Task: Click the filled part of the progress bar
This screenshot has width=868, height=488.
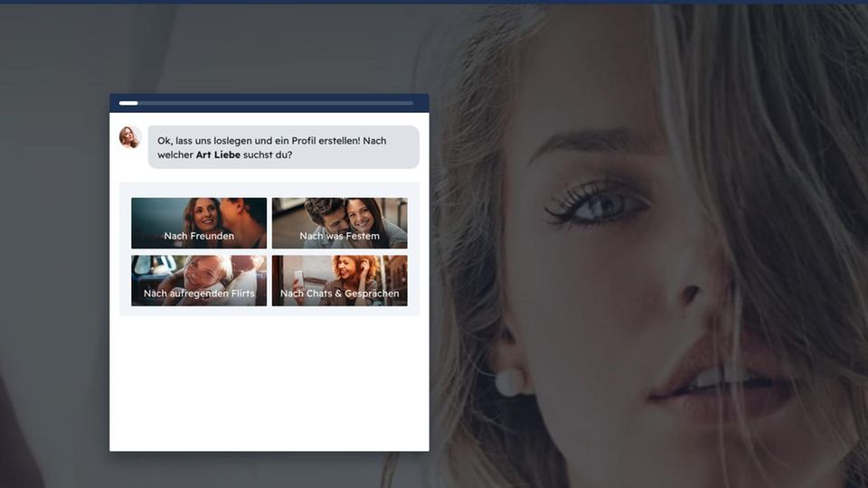Action: 128,103
